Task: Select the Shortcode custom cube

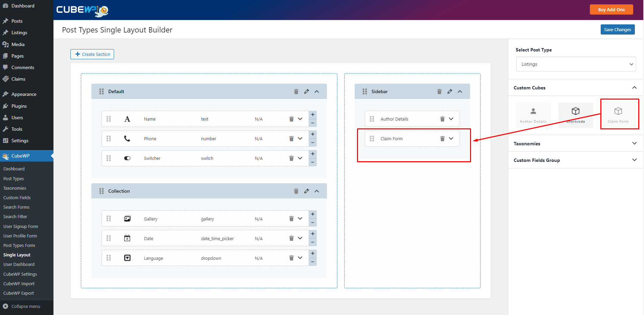Action: tap(576, 115)
